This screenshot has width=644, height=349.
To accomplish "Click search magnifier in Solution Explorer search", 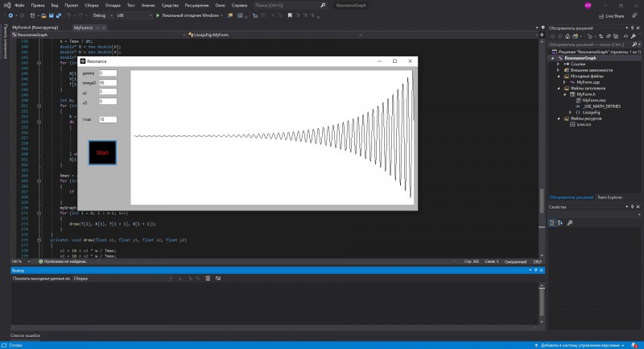I will tap(634, 44).
